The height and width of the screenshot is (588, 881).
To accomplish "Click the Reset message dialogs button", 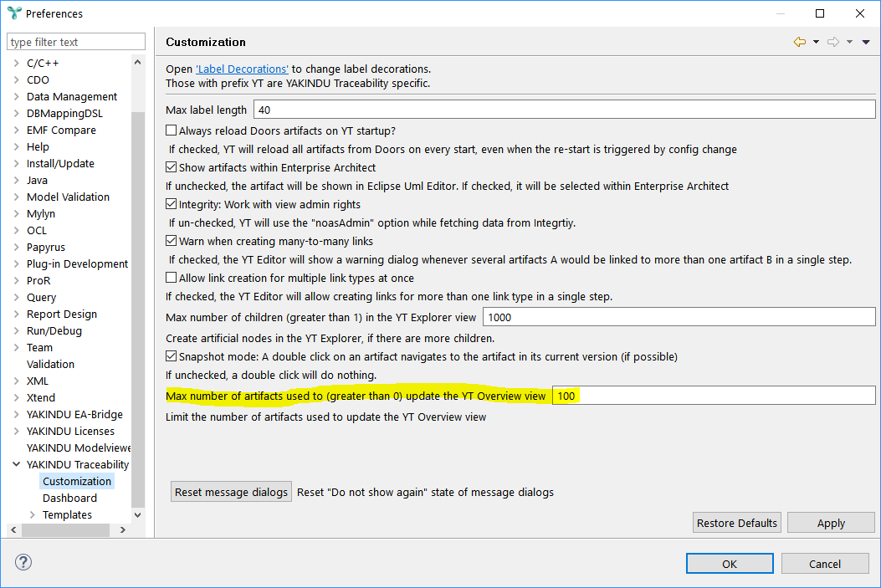I will point(231,492).
